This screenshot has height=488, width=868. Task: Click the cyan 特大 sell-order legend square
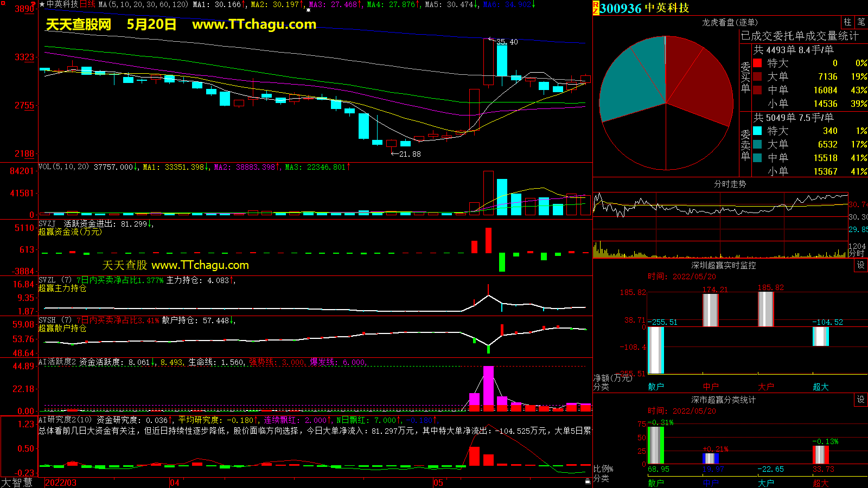pyautogui.click(x=757, y=131)
